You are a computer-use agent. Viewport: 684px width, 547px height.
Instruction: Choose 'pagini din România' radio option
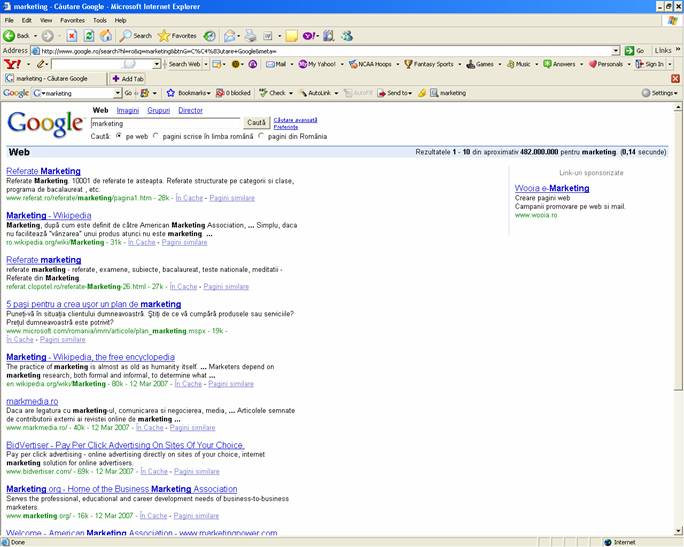(x=261, y=135)
